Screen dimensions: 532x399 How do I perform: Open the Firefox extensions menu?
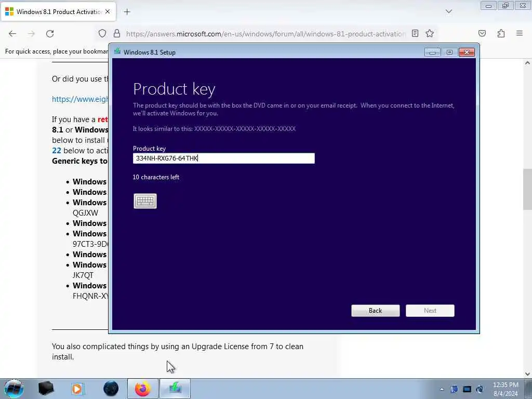pyautogui.click(x=501, y=33)
